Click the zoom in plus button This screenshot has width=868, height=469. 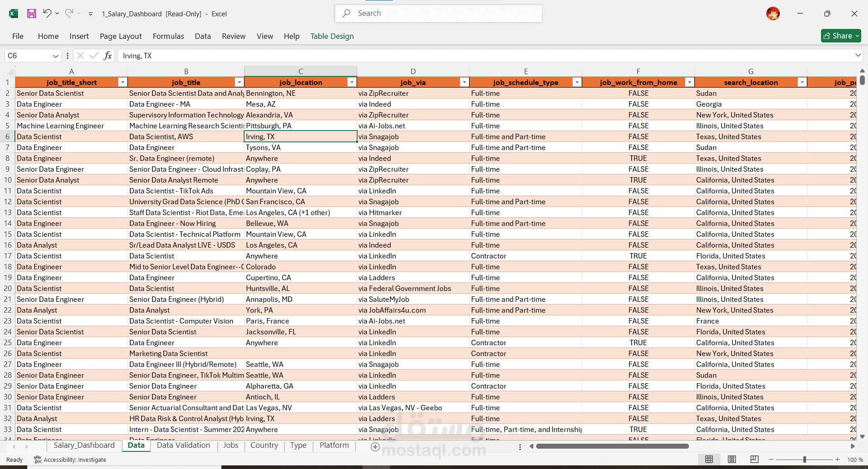838,460
